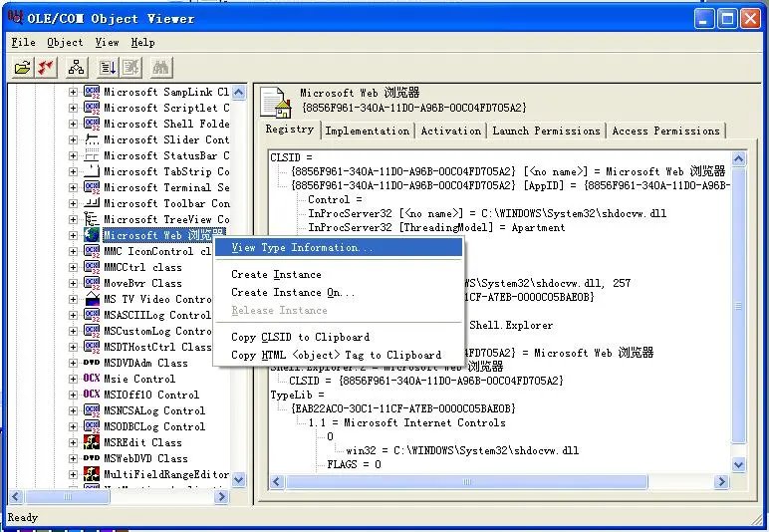Click the icon of Microsoft TreeView row

click(92, 219)
